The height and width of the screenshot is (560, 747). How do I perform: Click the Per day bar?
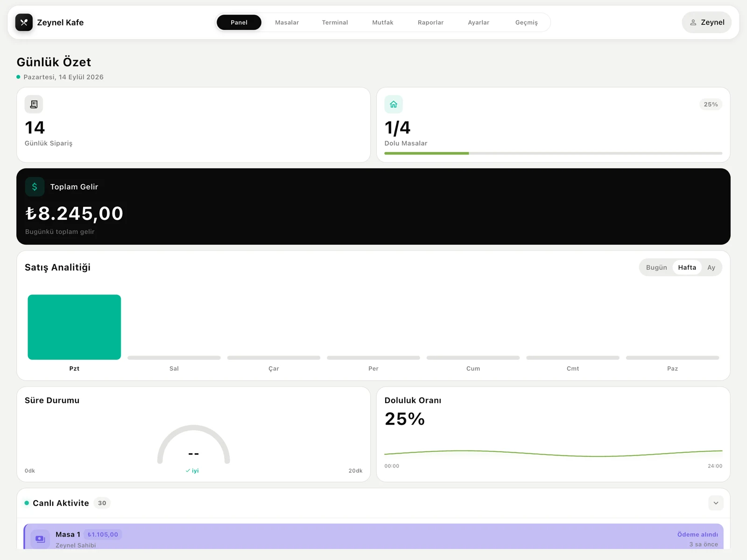point(373,358)
